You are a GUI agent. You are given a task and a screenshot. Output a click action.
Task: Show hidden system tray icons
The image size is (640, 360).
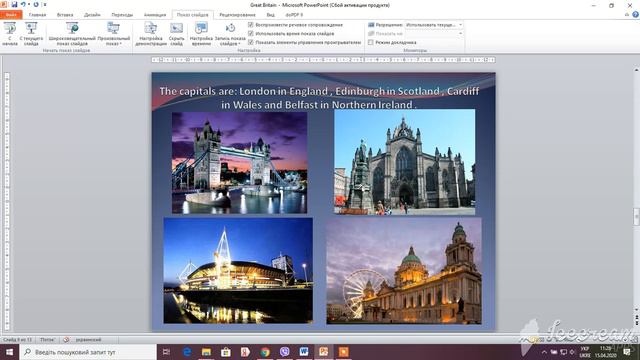[544, 352]
